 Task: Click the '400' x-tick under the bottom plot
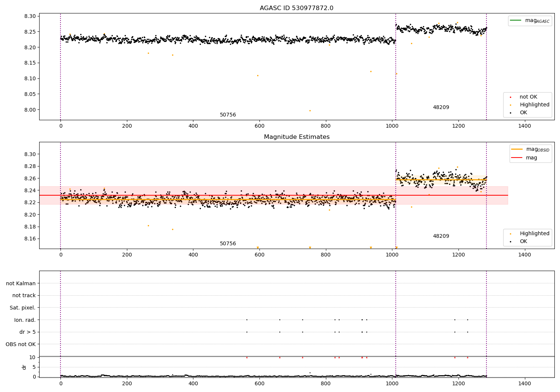pyautogui.click(x=193, y=384)
